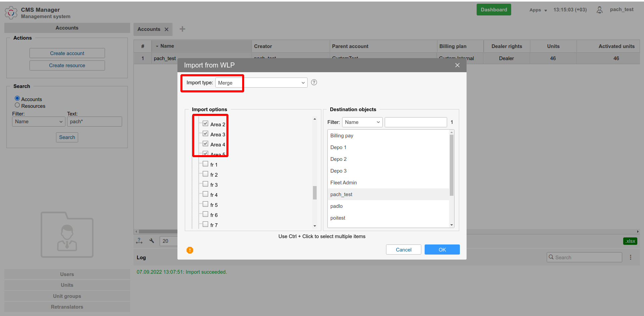Open the log options three-dot menu
The width and height of the screenshot is (644, 316).
(631, 257)
